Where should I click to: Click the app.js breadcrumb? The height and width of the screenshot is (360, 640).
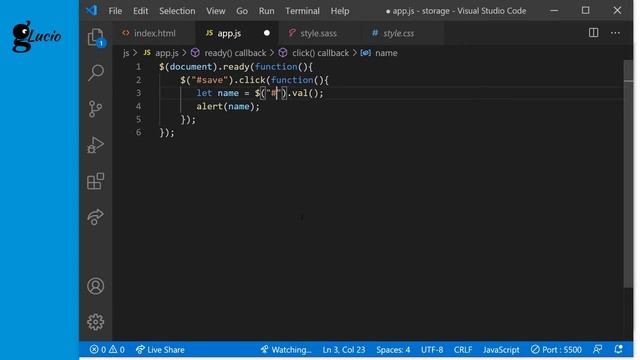(x=167, y=53)
